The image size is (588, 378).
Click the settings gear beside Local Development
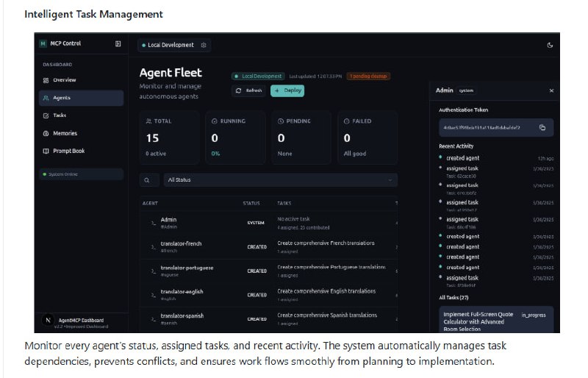click(x=204, y=45)
